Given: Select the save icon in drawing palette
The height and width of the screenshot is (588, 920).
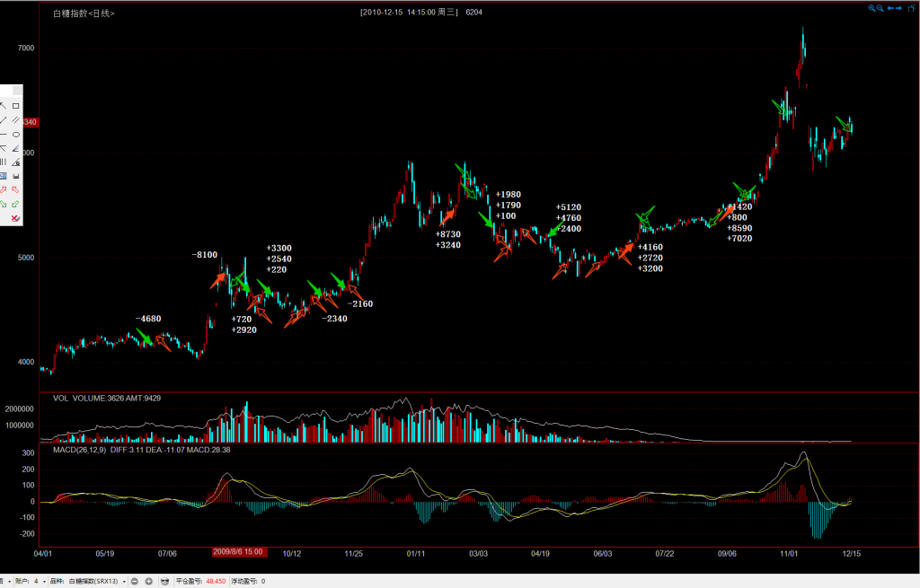Looking at the screenshot, I should pyautogui.click(x=16, y=176).
